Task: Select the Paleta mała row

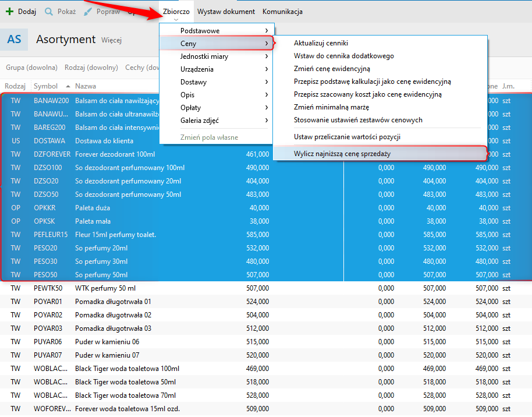Action: click(x=266, y=221)
